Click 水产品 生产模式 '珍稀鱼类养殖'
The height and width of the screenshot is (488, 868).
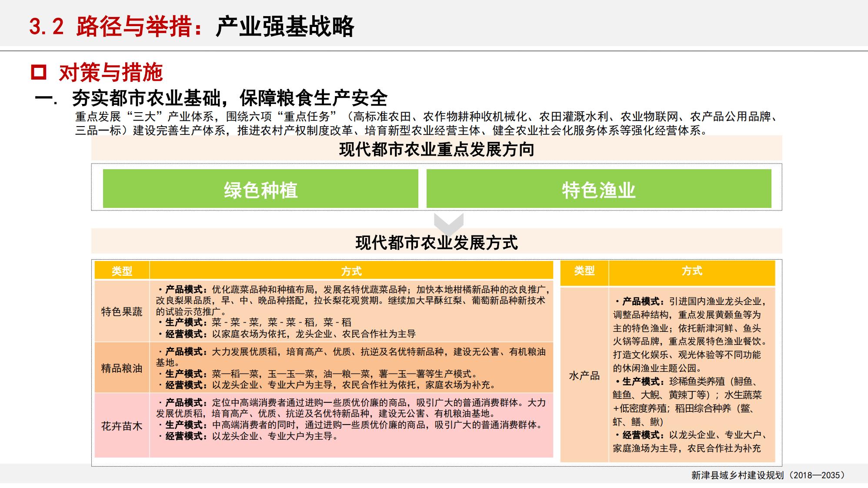[697, 381]
